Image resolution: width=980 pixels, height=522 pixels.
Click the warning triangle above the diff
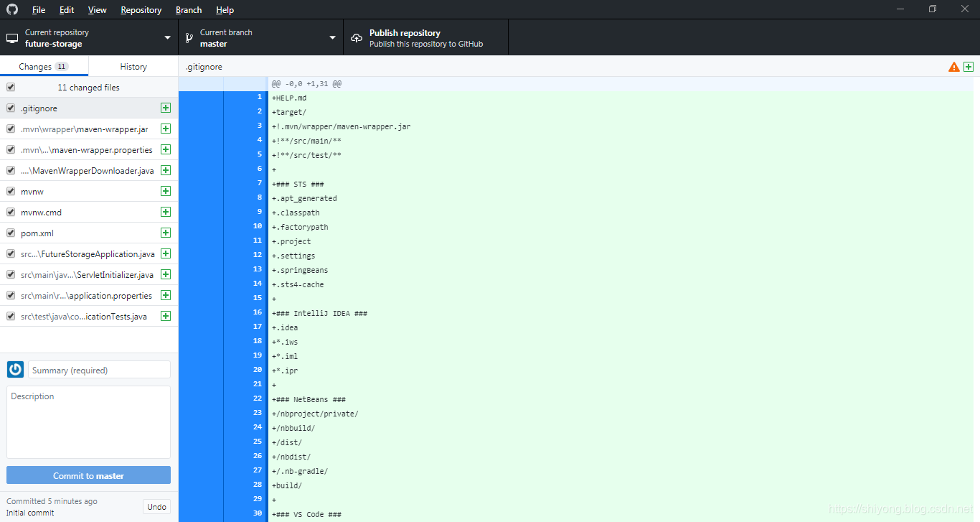(x=953, y=66)
